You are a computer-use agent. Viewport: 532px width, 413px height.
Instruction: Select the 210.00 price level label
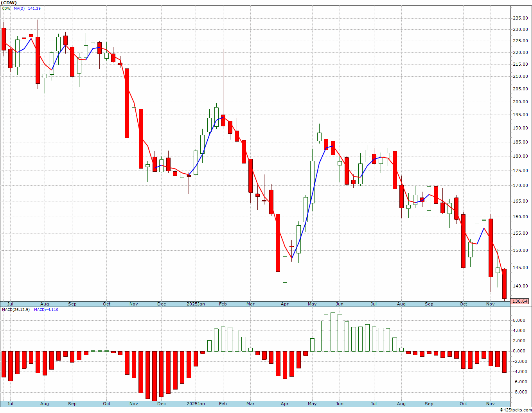pos(521,76)
